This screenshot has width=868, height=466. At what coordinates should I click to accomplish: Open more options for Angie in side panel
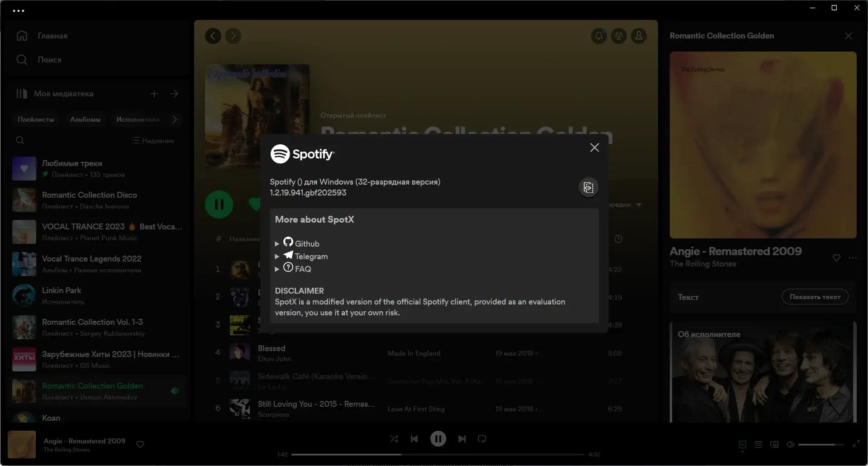tap(853, 258)
